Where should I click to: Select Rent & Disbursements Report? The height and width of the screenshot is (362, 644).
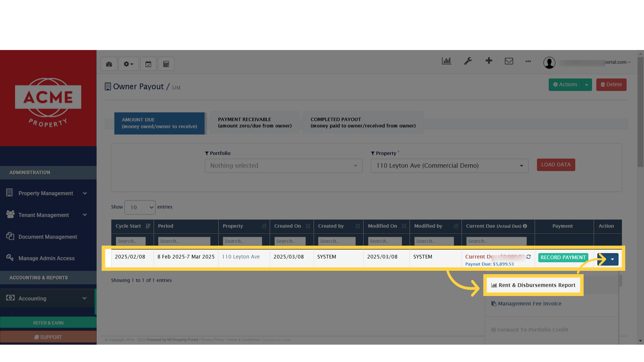[x=533, y=285]
